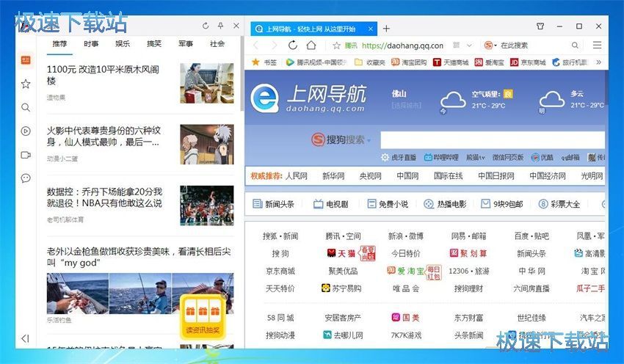Open 淘宝团购 bookmark
This screenshot has width=624, height=364.
(409, 62)
